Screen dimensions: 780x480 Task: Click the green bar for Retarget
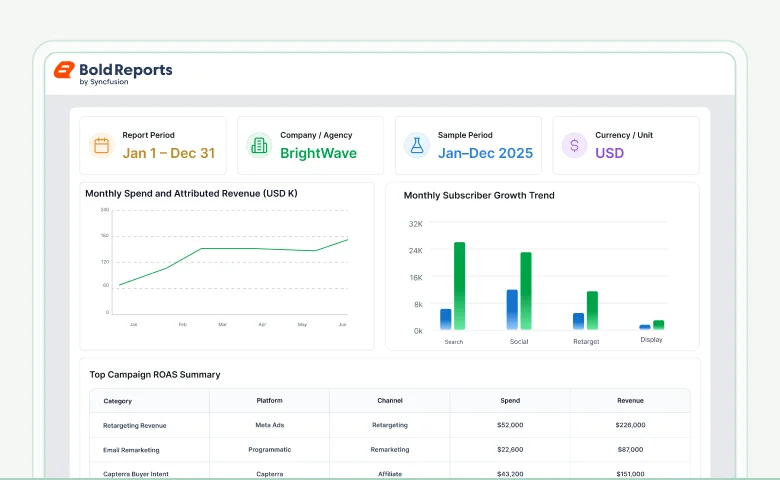[x=592, y=310]
